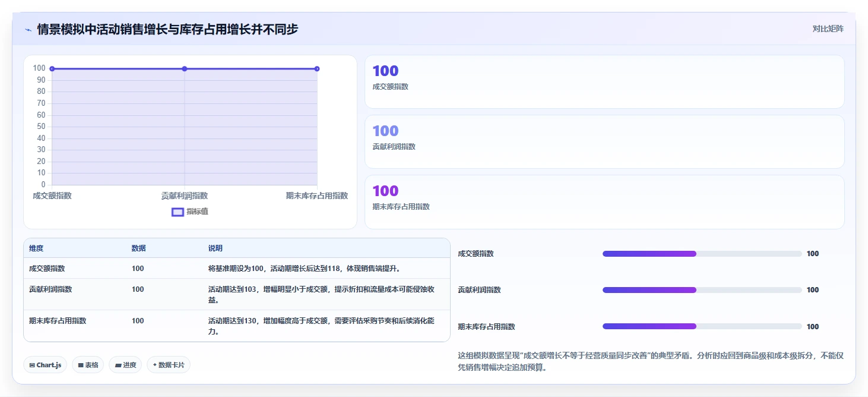Toggle the 指标值 legend item in the chart
Screen dimensions: 868x397
tap(190, 212)
